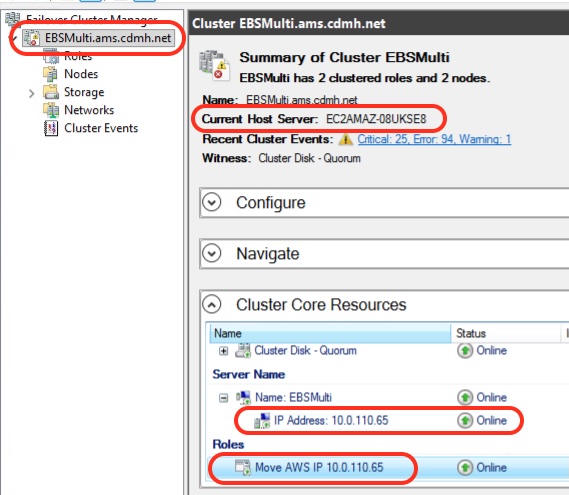This screenshot has height=495, width=569.
Task: Open the Networks tree item
Action: (89, 110)
